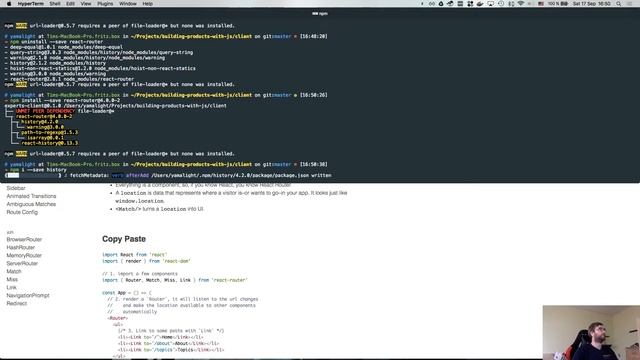
Task: Open the Apple menu
Action: point(9,4)
